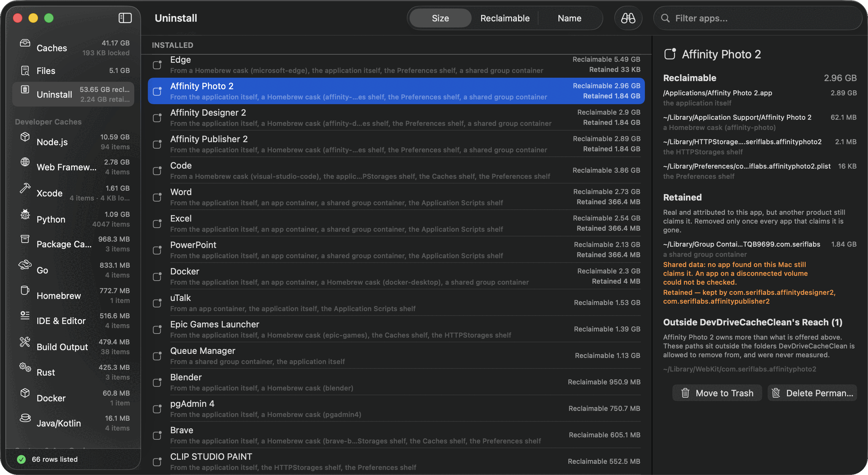The height and width of the screenshot is (475, 868).
Task: Click the Rust gears icon
Action: pyautogui.click(x=25, y=367)
